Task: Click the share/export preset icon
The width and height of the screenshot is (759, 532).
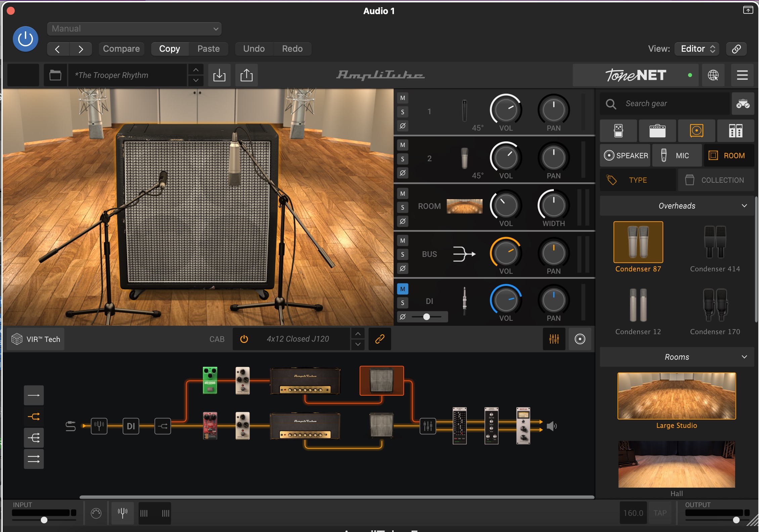Action: click(x=247, y=75)
